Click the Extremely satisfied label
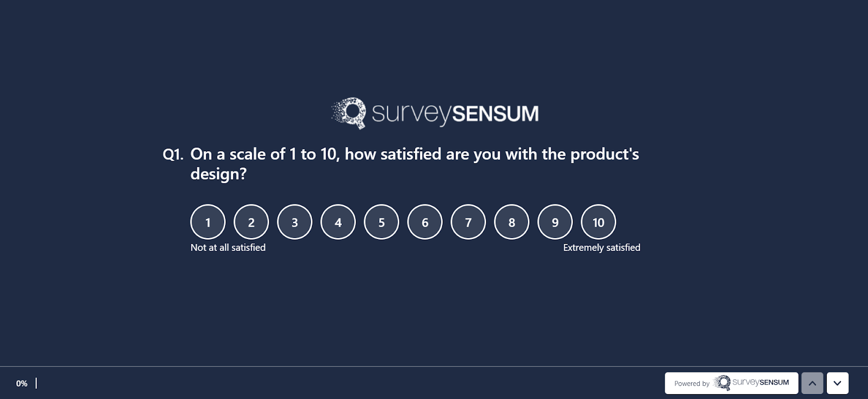Image resolution: width=868 pixels, height=399 pixels. tap(601, 247)
